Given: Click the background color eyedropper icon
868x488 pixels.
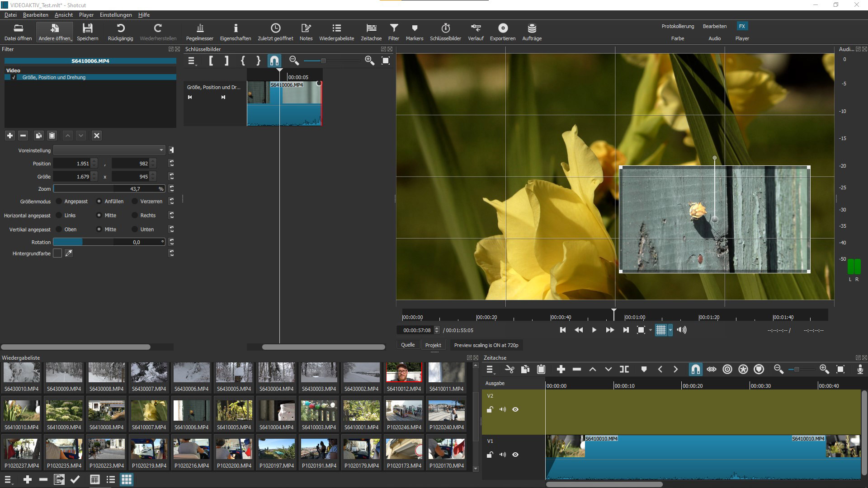Looking at the screenshot, I should pos(69,253).
